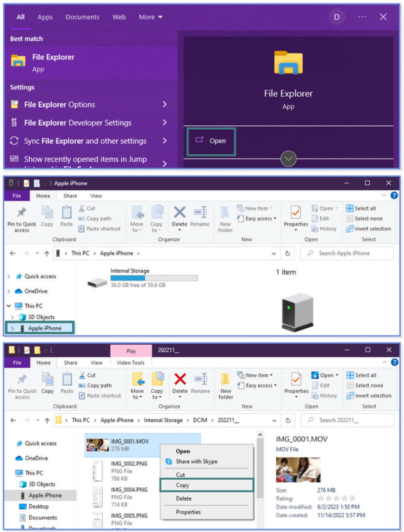
Task: Click This PC breadcrumb in Apple iPhone window
Action: 80,253
